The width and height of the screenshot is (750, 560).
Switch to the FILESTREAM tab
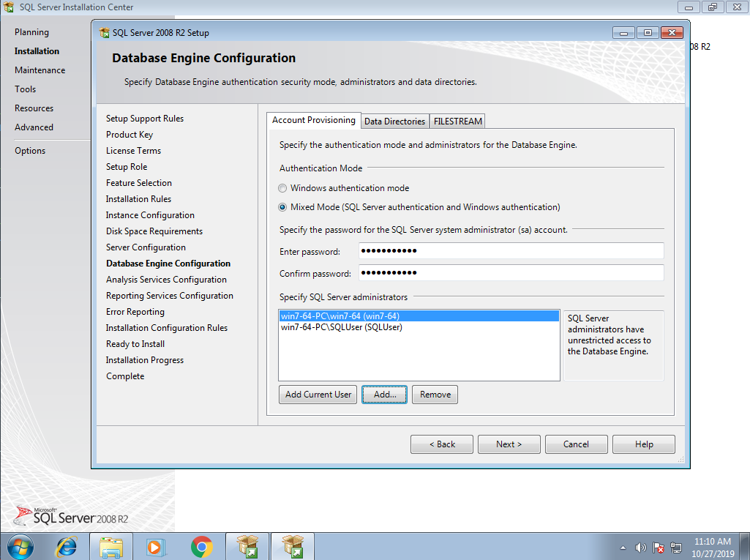coord(457,122)
